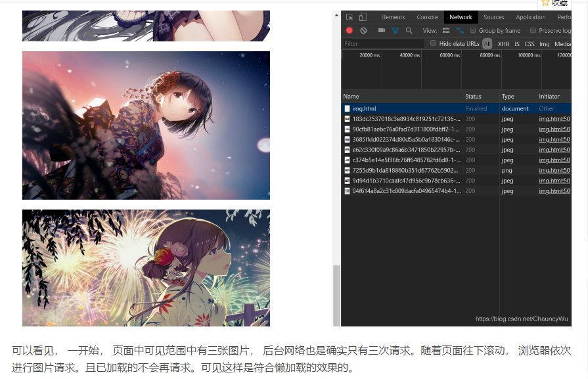Select request 04f614a8a2c31c009dacfa04965474b4

pyautogui.click(x=457, y=191)
